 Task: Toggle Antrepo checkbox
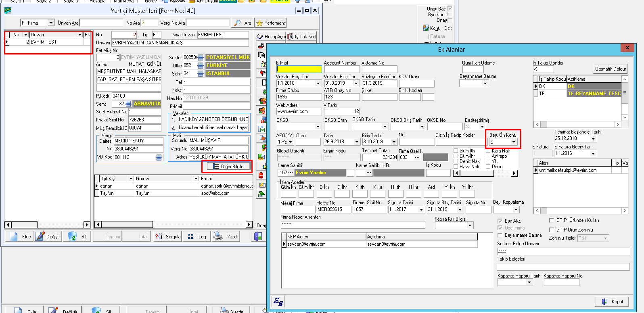488,156
